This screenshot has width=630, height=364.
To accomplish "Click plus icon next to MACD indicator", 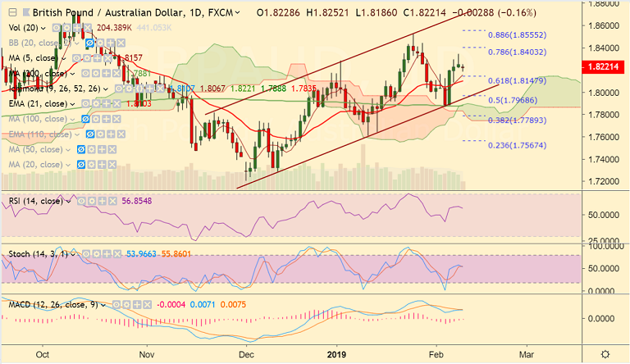I will [137, 304].
